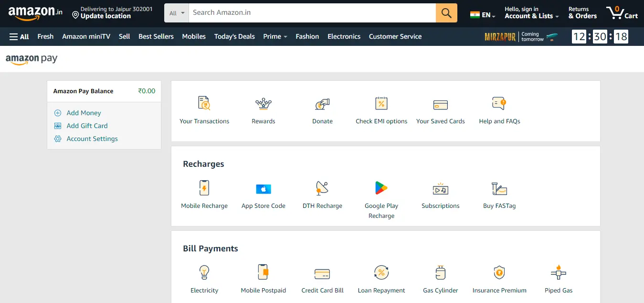Go to Amazon miniTV
This screenshot has height=303, width=644.
pos(86,36)
